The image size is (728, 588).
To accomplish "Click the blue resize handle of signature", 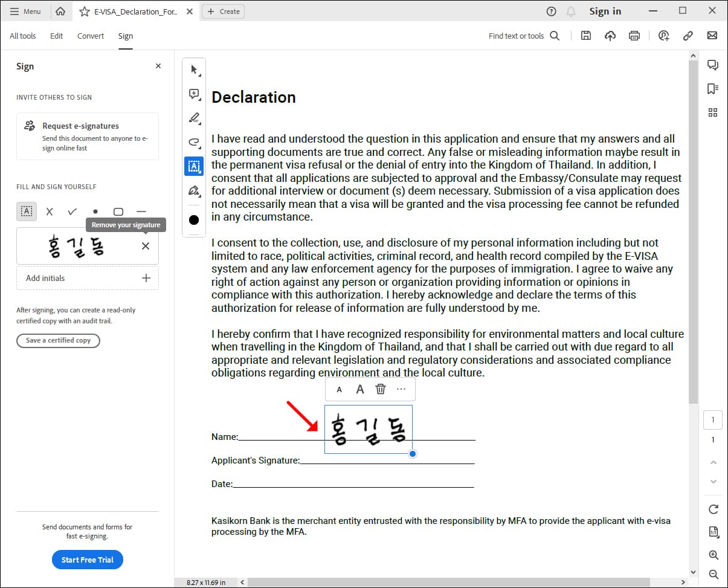I will (413, 454).
